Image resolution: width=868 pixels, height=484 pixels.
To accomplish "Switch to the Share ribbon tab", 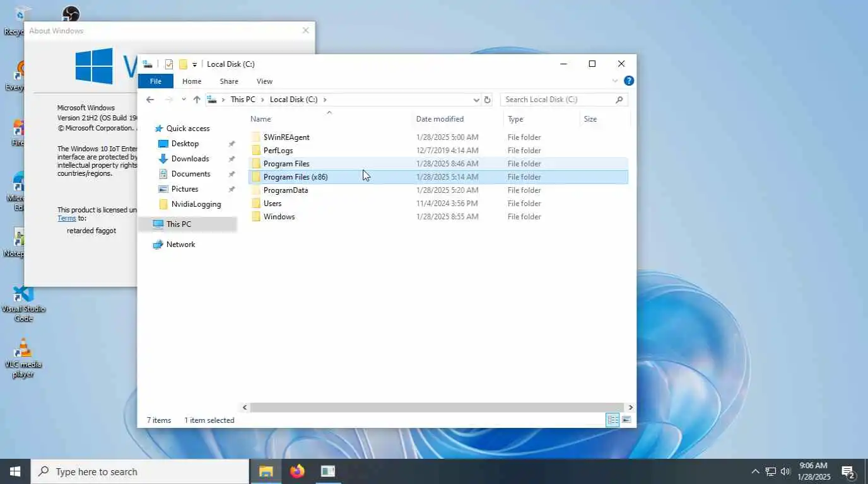I will (229, 81).
